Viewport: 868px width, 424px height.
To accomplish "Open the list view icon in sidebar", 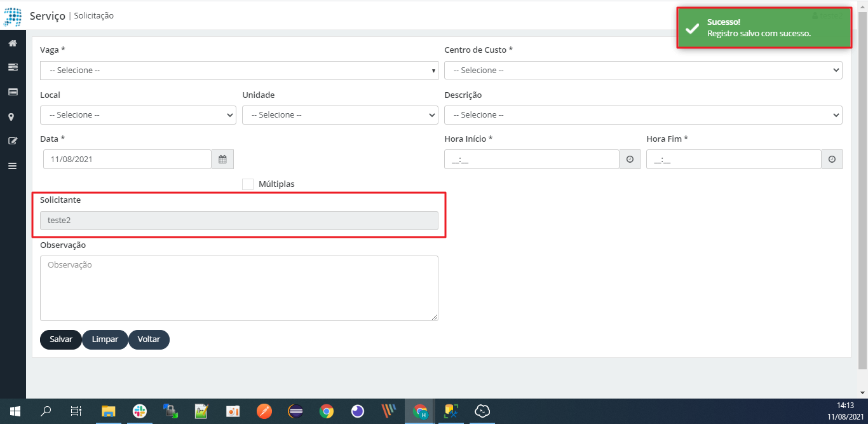I will pyautogui.click(x=12, y=92).
